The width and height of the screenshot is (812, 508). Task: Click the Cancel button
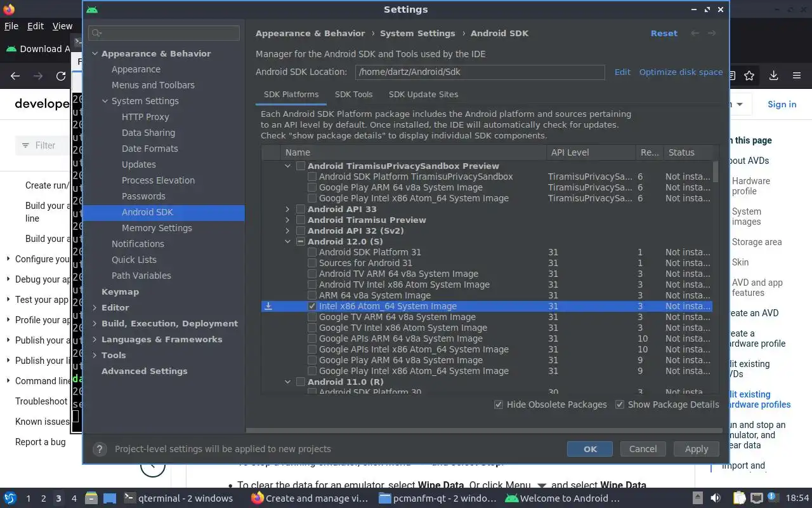643,449
